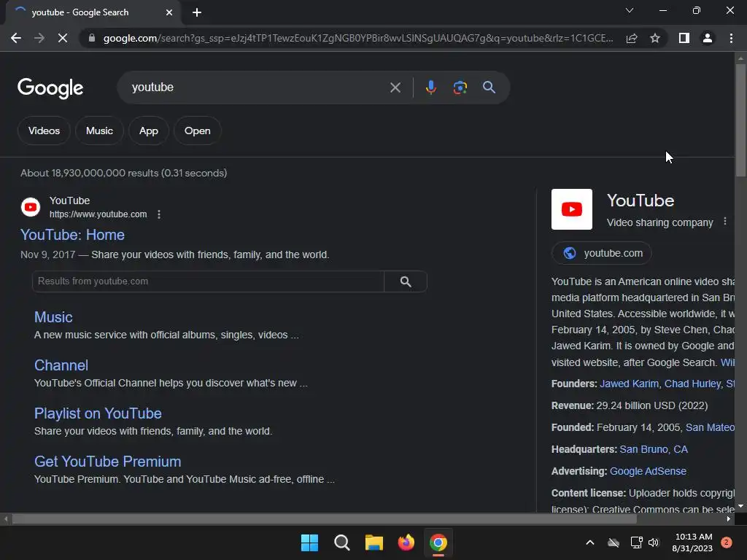Open File Explorer from taskbar
This screenshot has width=747, height=560.
tap(374, 542)
